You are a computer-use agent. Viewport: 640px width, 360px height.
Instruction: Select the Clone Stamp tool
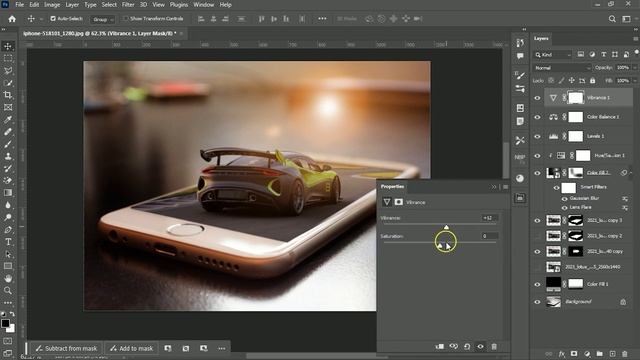(x=8, y=156)
